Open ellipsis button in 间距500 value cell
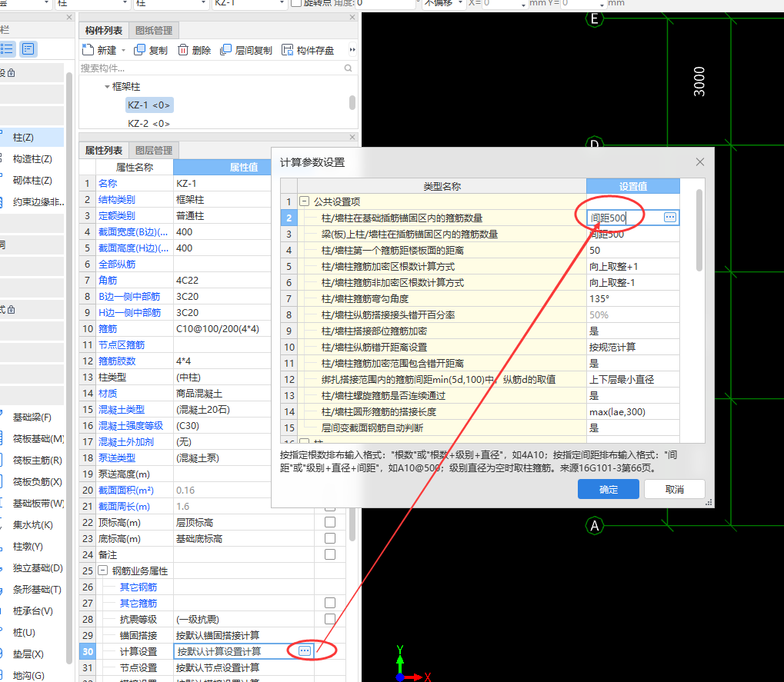Viewport: 784px width, 682px height. (670, 218)
